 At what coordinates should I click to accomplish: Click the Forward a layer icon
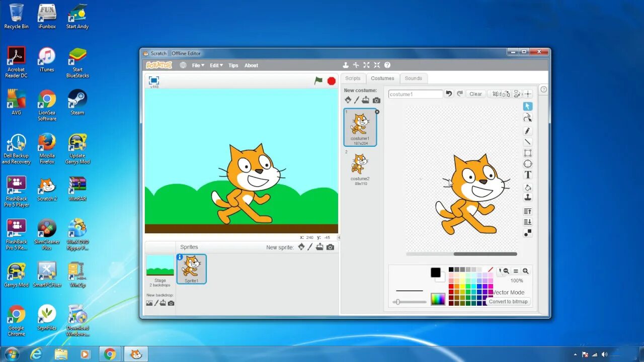[x=528, y=211]
